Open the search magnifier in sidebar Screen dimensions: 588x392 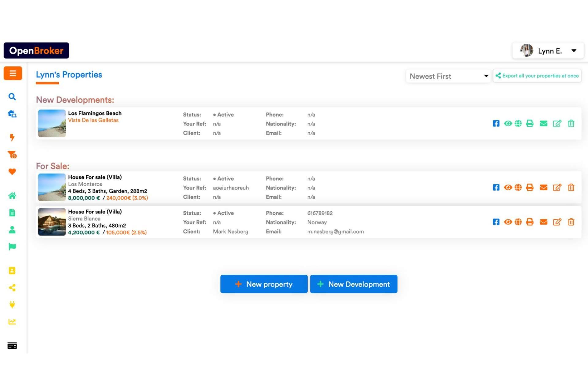pyautogui.click(x=12, y=97)
